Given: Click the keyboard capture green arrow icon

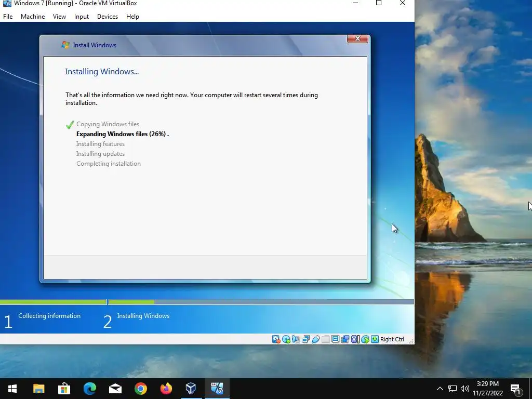Looking at the screenshot, I should [x=375, y=339].
